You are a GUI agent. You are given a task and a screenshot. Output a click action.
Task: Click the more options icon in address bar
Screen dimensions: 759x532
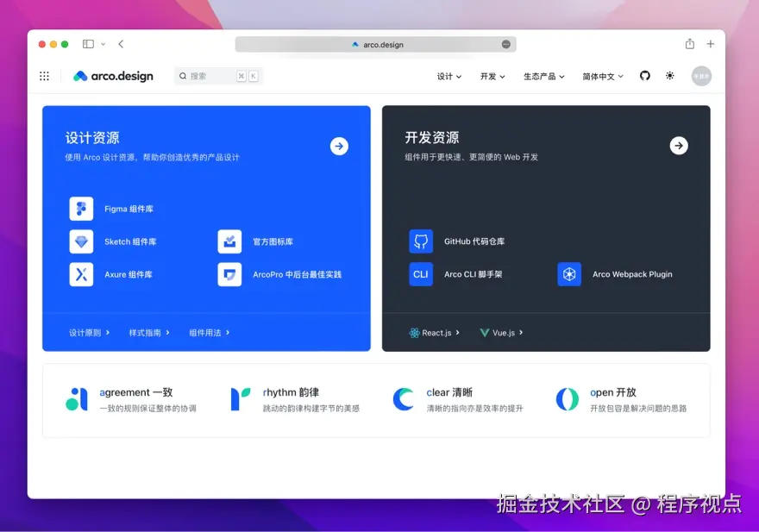coord(505,44)
